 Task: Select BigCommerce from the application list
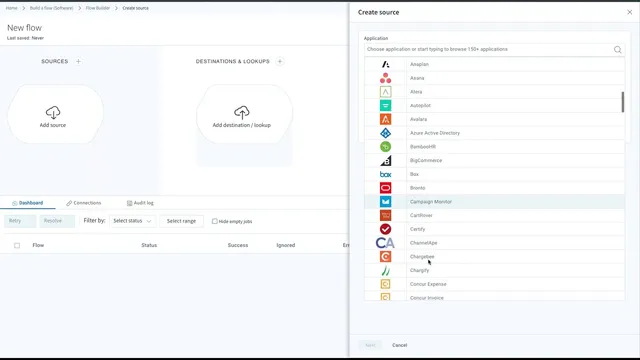pos(494,160)
